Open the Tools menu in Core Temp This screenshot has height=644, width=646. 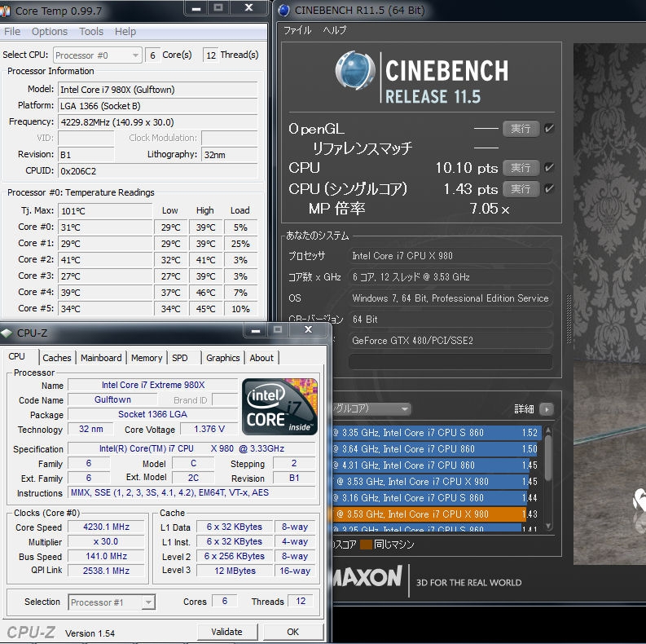91,32
